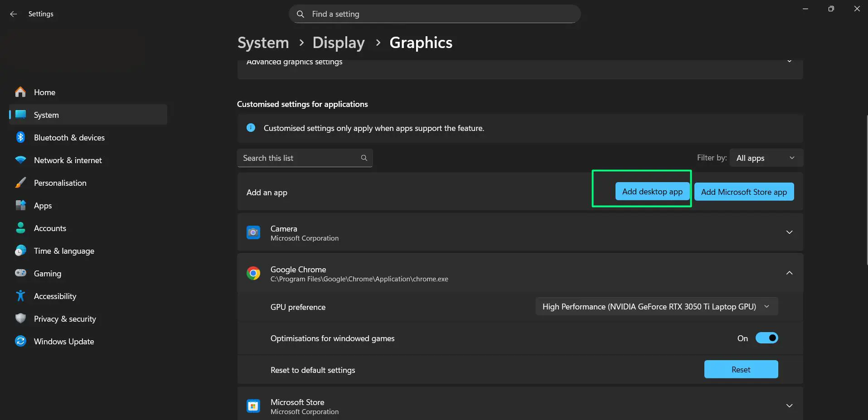Click Reset to restore Chrome default settings
The width and height of the screenshot is (868, 420).
[x=741, y=369]
